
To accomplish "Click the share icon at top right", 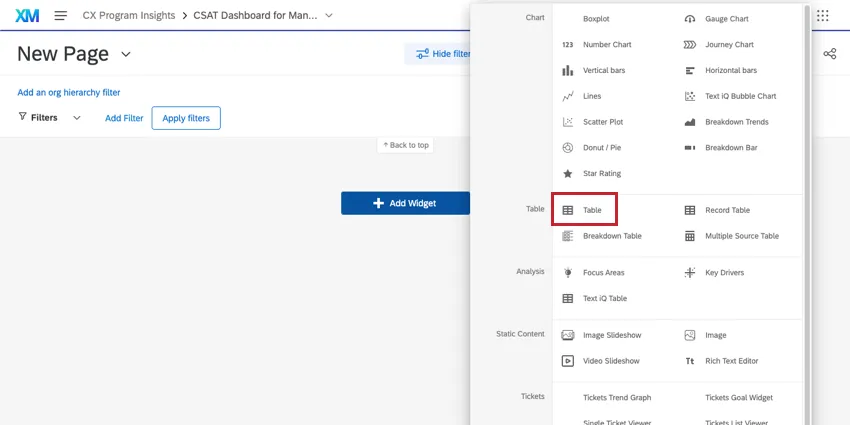I will (x=829, y=54).
